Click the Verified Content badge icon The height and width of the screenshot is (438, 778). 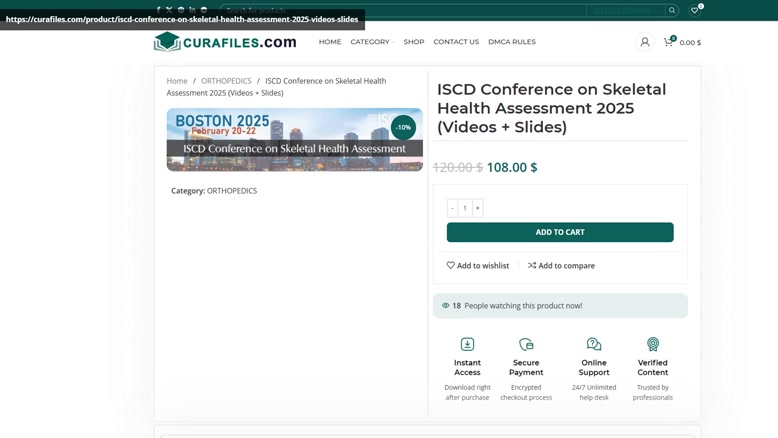pos(653,344)
